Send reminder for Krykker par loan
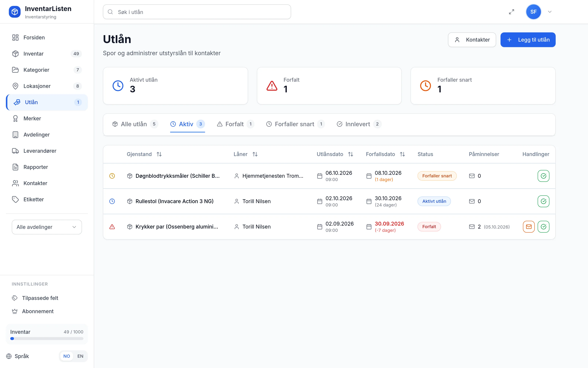This screenshot has height=368, width=588. point(529,227)
